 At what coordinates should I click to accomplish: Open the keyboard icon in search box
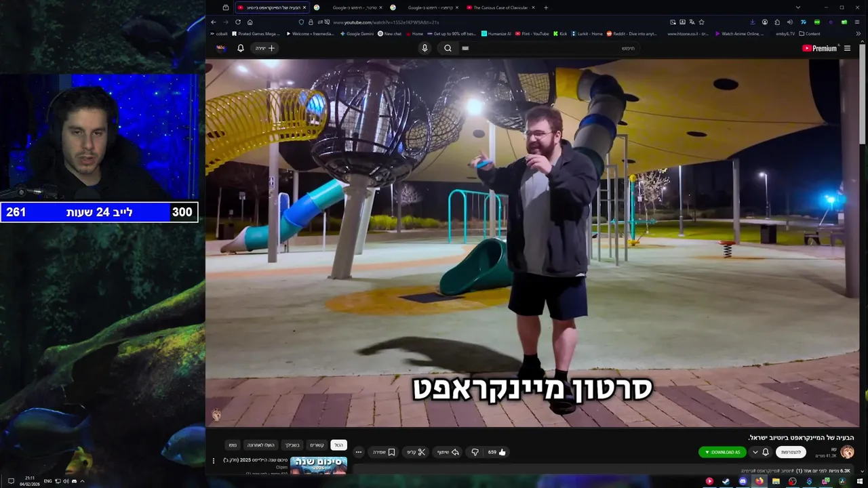[465, 48]
